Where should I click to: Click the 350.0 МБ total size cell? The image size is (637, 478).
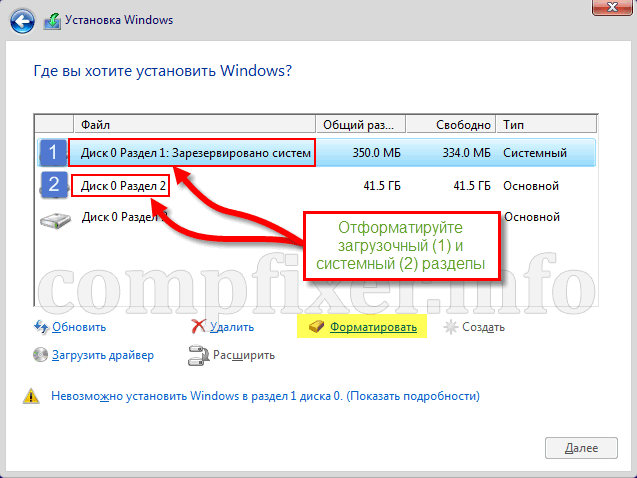pyautogui.click(x=376, y=153)
